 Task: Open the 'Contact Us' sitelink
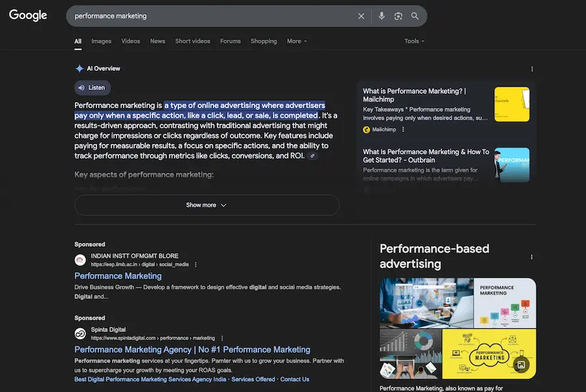(294, 379)
